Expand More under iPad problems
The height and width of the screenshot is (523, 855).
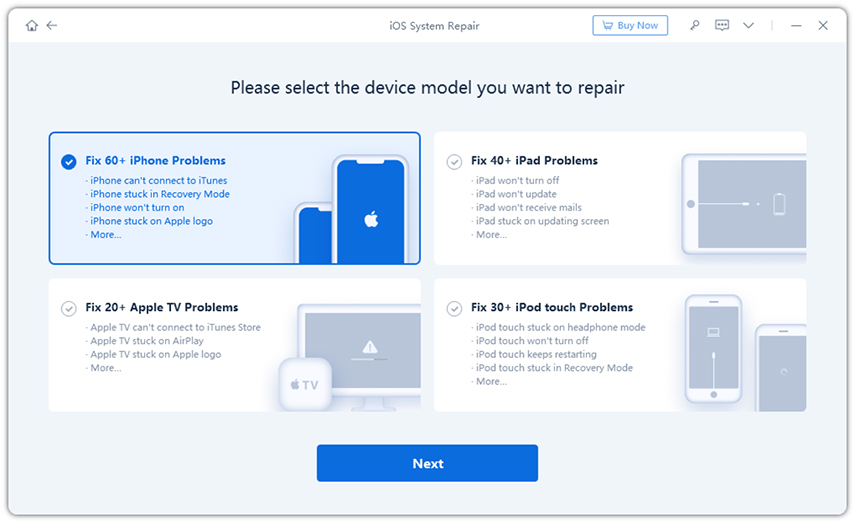pyautogui.click(x=490, y=235)
